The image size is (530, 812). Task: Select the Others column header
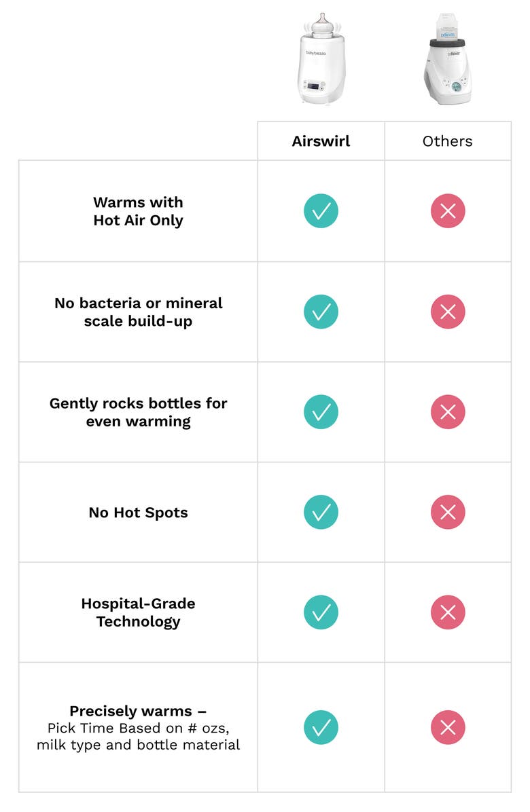coord(448,141)
